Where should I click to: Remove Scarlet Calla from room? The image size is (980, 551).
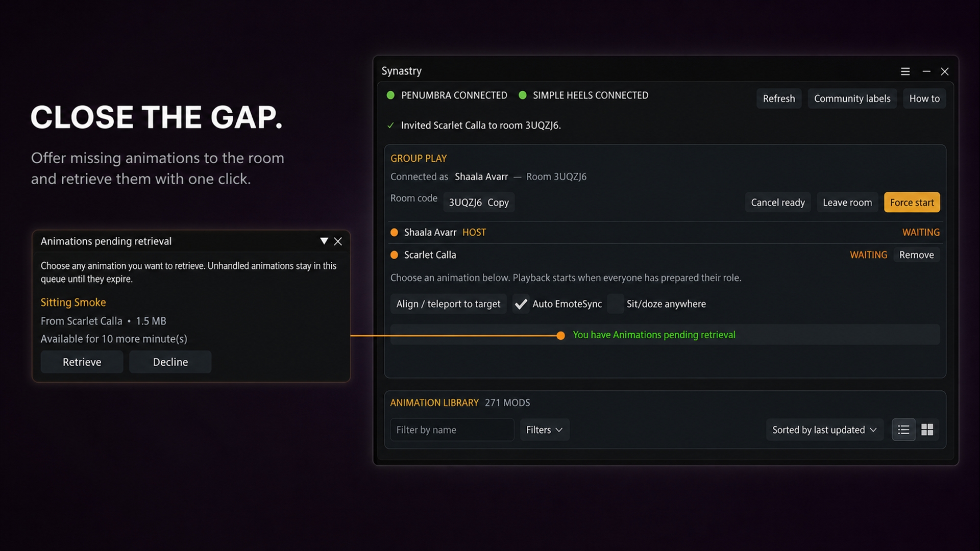pos(916,255)
